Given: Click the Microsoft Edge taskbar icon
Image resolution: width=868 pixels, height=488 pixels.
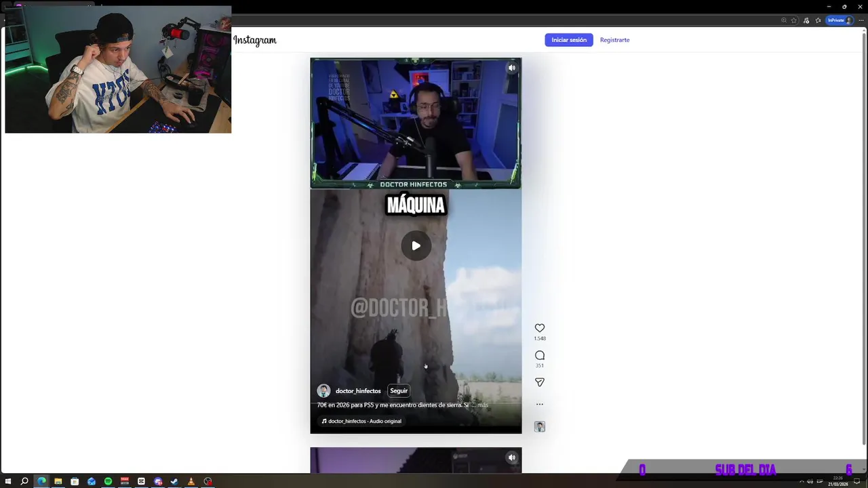Looking at the screenshot, I should (x=41, y=481).
